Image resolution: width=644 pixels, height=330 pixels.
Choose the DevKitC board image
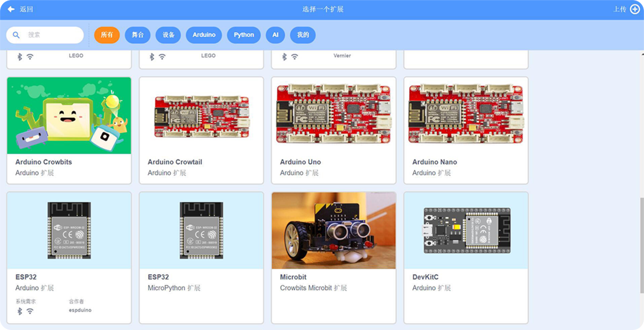point(466,231)
